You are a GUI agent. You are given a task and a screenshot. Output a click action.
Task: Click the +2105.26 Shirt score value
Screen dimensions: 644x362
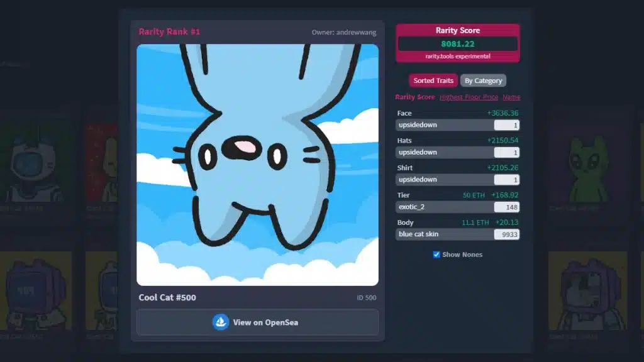point(502,167)
